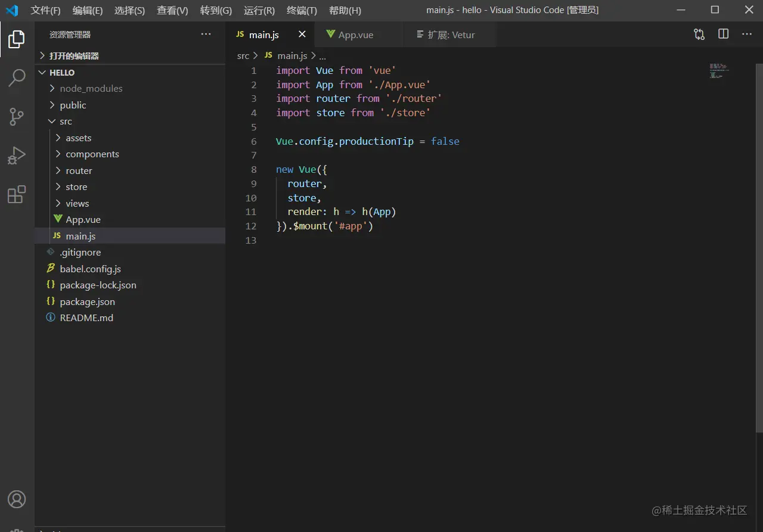This screenshot has height=532, width=763.
Task: Click the main.js breadcrumb segment
Action: click(292, 55)
